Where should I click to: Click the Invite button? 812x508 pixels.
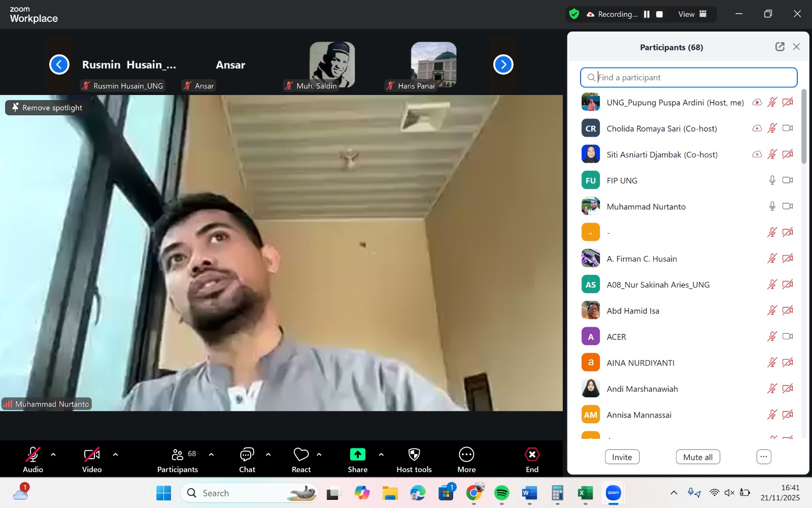pyautogui.click(x=622, y=457)
